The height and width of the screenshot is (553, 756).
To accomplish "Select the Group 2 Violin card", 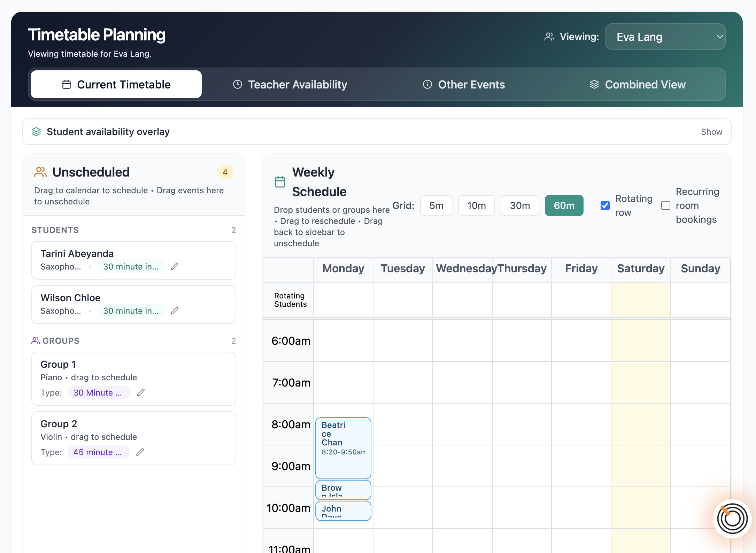I will tap(134, 438).
